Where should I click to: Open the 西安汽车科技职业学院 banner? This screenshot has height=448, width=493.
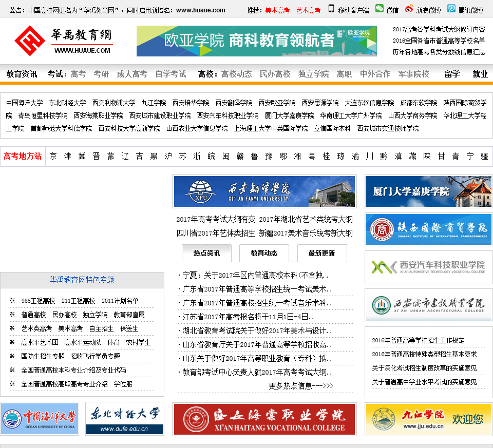428,267
